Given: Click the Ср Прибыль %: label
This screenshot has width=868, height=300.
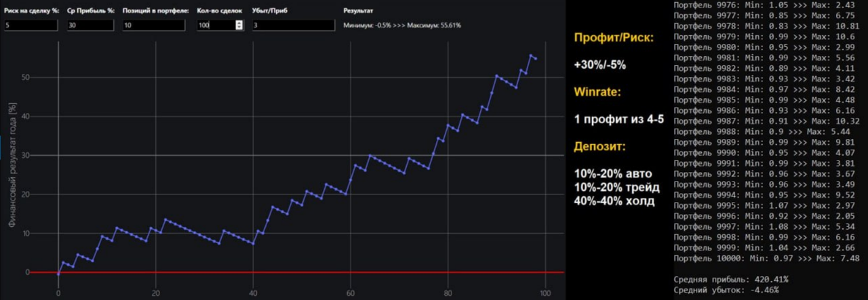Looking at the screenshot, I should 91,12.
